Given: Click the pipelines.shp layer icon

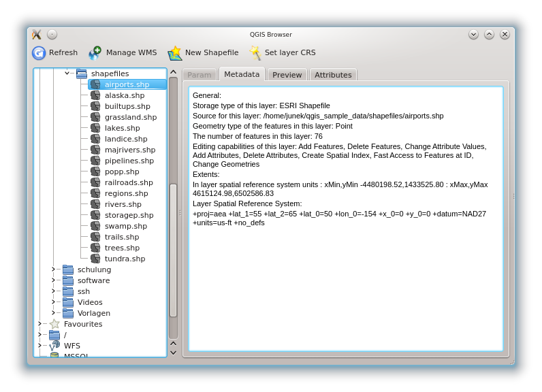Looking at the screenshot, I should (x=95, y=161).
